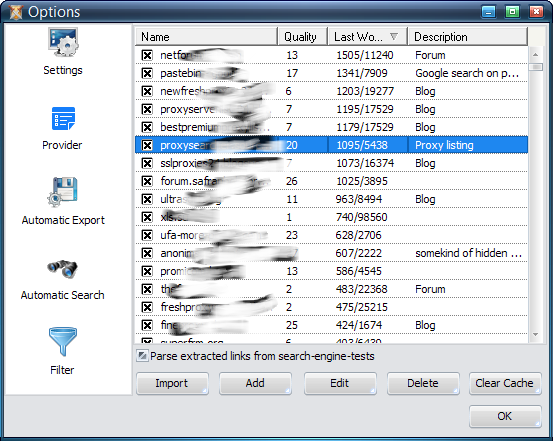The image size is (553, 441).
Task: Open the Automatic Export floppy disk icon
Action: point(62,192)
